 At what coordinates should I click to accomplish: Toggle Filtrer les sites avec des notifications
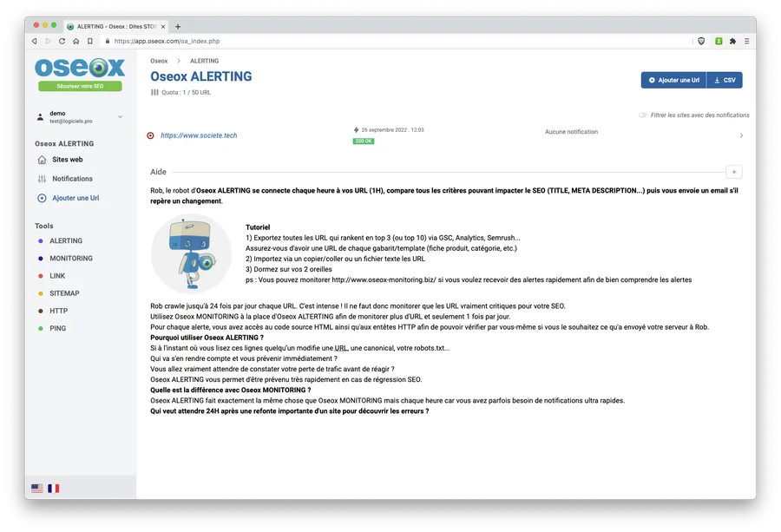(643, 115)
